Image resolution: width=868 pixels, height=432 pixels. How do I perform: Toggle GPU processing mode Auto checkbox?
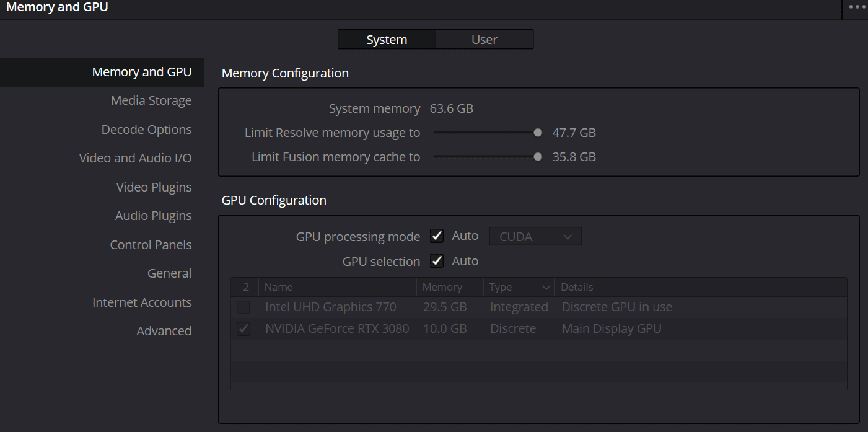pyautogui.click(x=437, y=236)
